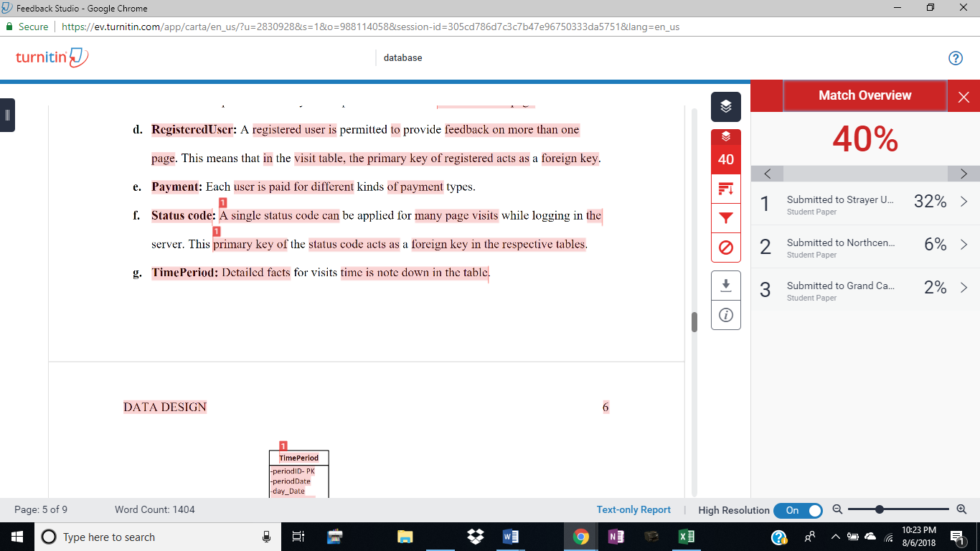The width and height of the screenshot is (980, 551).
Task: Show hidden system tray icons
Action: tap(835, 537)
